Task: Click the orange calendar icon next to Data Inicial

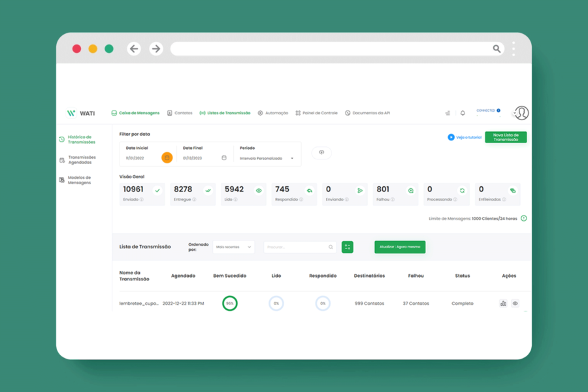Action: click(x=167, y=157)
